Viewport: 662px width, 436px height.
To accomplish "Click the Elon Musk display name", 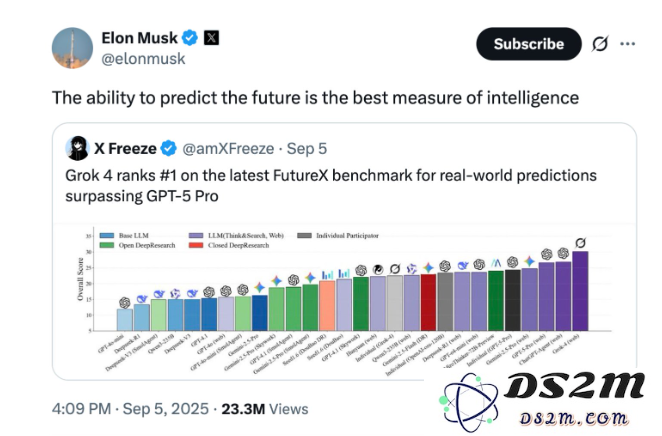I will click(138, 38).
